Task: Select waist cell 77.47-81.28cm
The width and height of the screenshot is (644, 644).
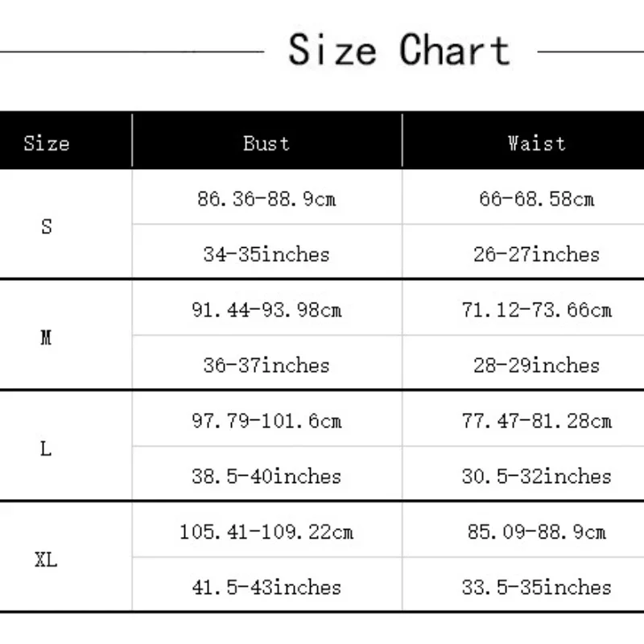Action: (536, 420)
